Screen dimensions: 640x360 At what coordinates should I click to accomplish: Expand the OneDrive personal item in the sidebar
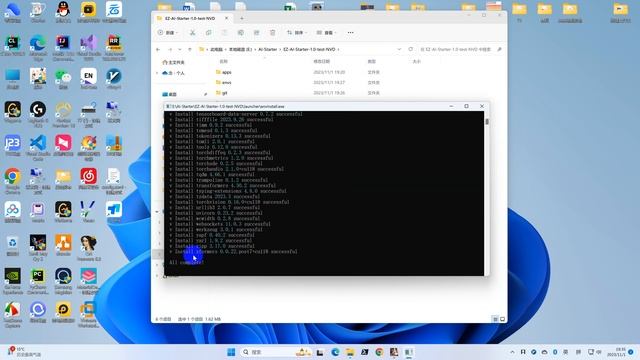[x=157, y=73]
